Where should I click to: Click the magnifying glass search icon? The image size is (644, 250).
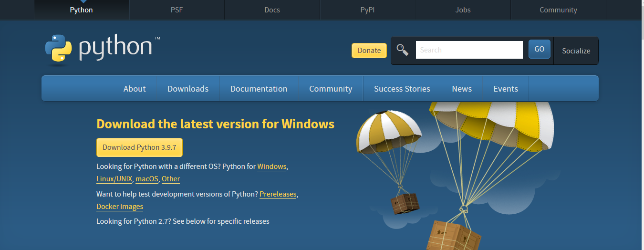tap(403, 50)
